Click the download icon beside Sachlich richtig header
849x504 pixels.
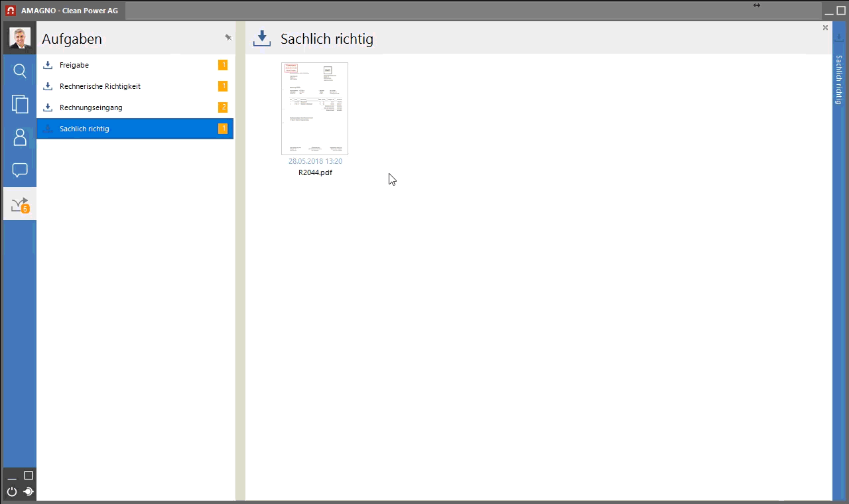[x=262, y=38]
